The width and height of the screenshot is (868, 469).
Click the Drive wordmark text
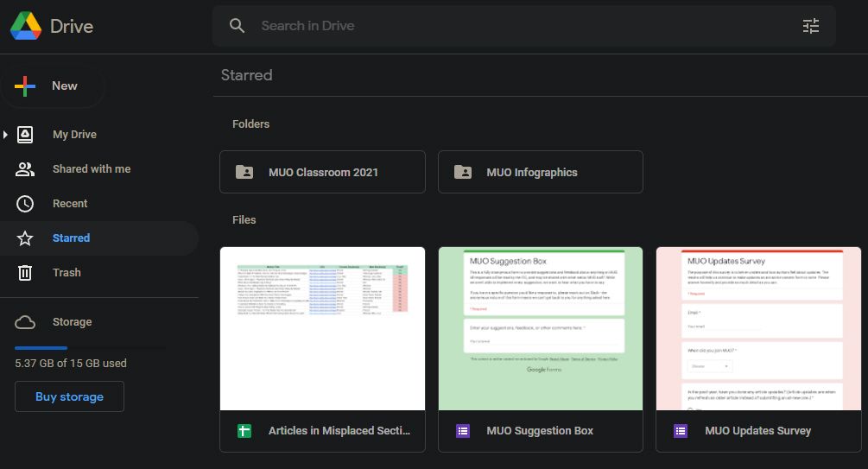pos(72,26)
